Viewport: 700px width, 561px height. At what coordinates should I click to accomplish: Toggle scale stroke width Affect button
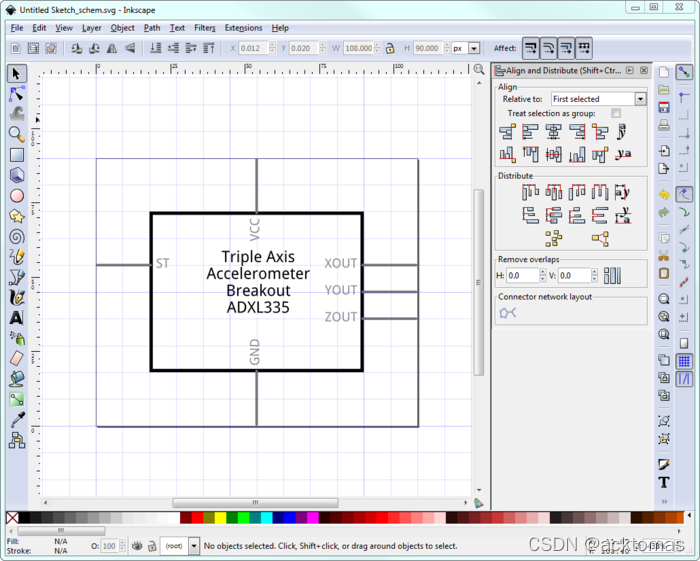pyautogui.click(x=530, y=48)
